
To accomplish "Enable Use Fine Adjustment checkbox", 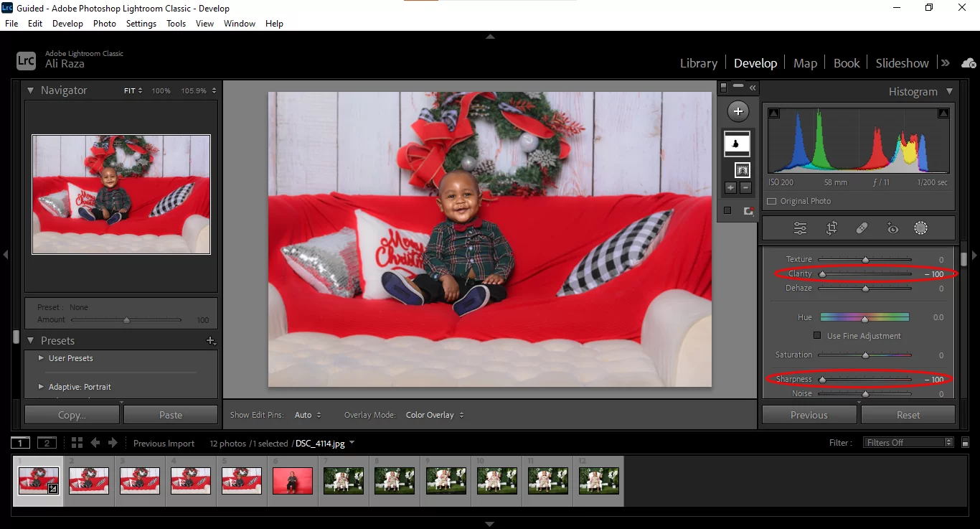I will [817, 336].
